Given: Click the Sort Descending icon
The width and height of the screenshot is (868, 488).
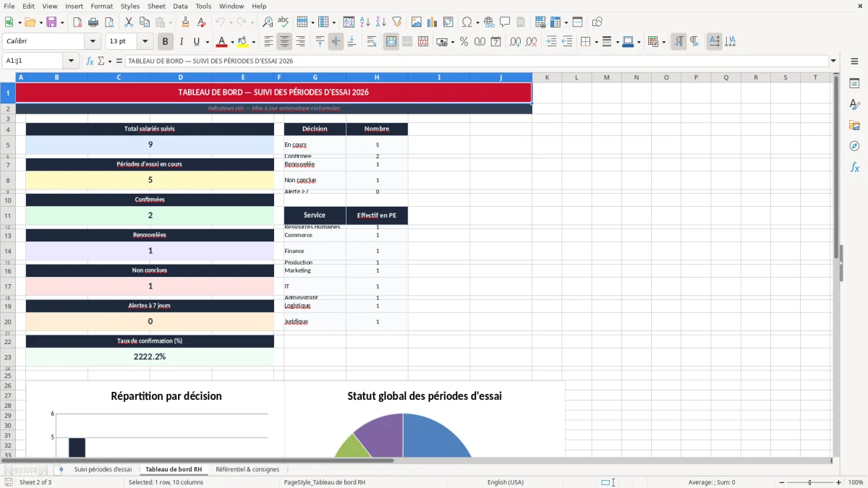Looking at the screenshot, I should coord(381,22).
